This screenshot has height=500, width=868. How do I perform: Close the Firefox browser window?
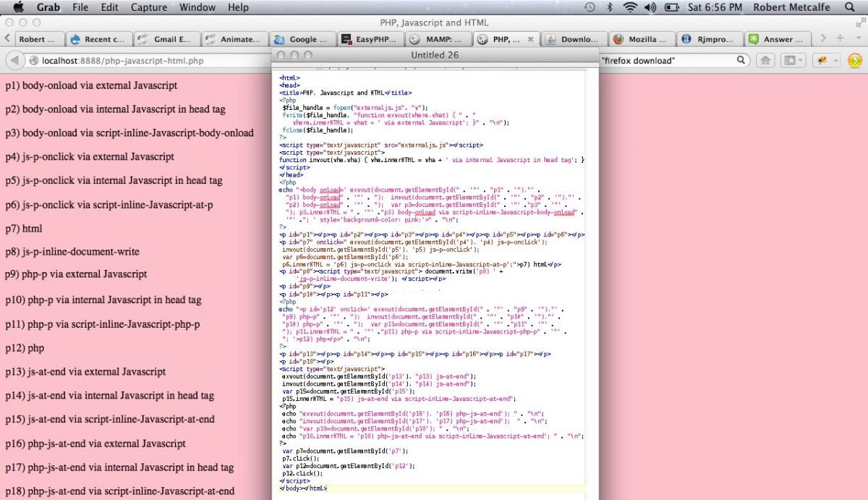coord(9,23)
